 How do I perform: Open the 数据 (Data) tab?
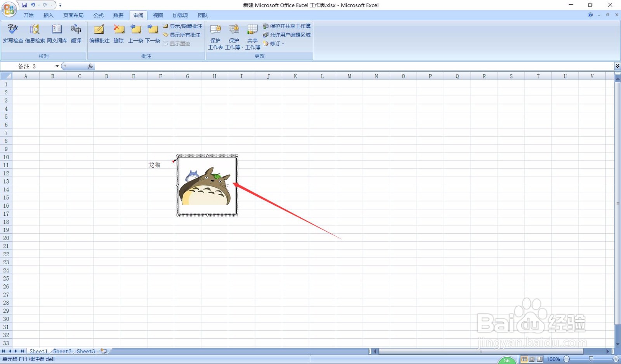[118, 16]
